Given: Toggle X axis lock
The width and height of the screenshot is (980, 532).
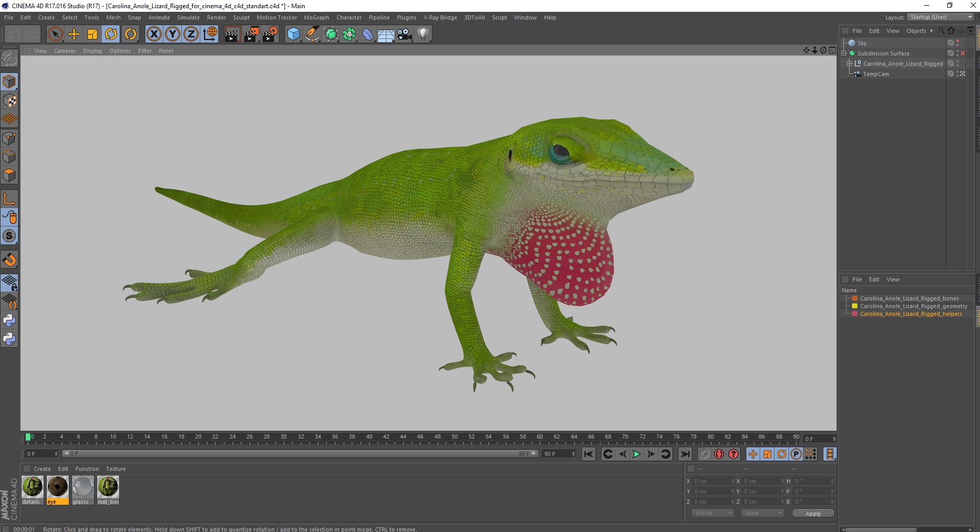Looking at the screenshot, I should (154, 34).
